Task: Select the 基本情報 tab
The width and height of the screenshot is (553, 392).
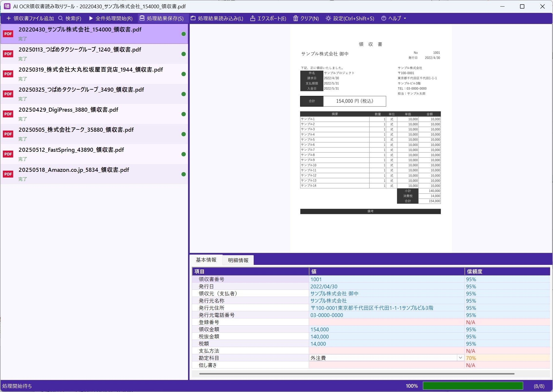Action: 206,260
